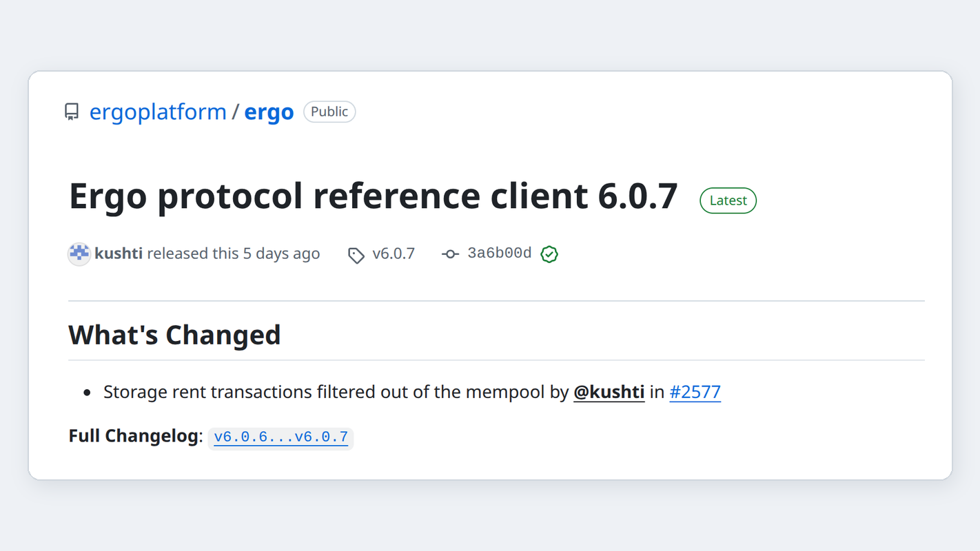Click the text released this 5 days ago
The width and height of the screenshot is (980, 551).
(234, 253)
